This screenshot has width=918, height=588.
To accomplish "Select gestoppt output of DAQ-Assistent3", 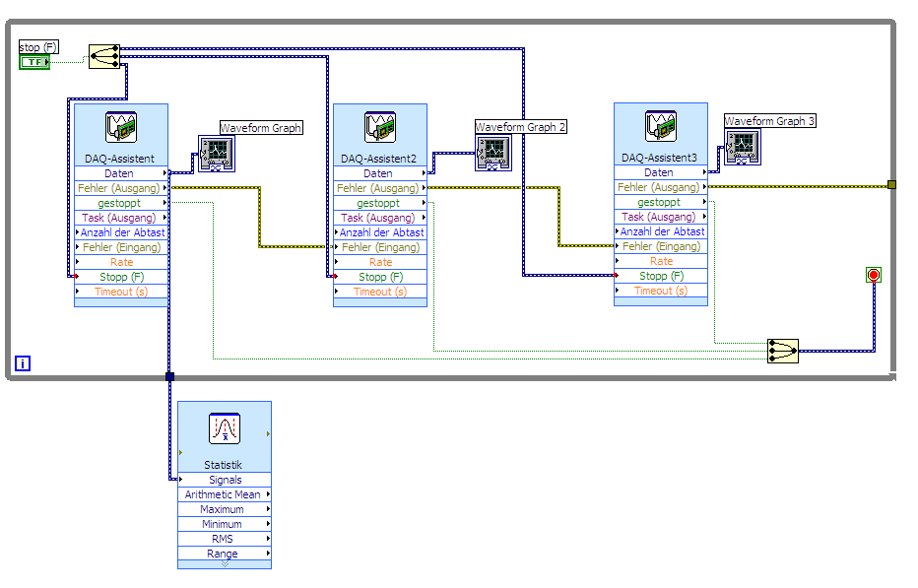I will coord(661,202).
